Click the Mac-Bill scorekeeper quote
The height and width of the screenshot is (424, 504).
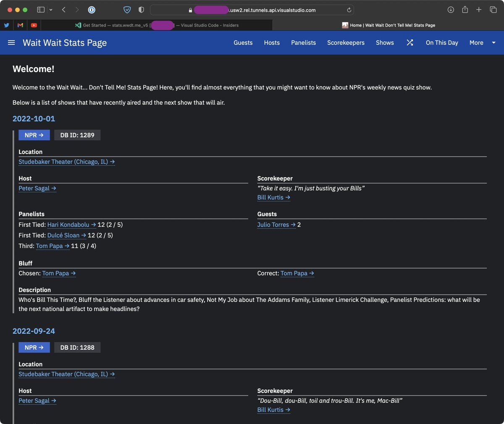(x=330, y=401)
